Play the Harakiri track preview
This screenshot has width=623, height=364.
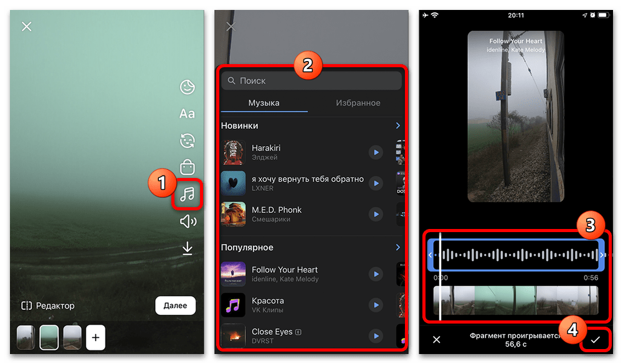tap(376, 152)
